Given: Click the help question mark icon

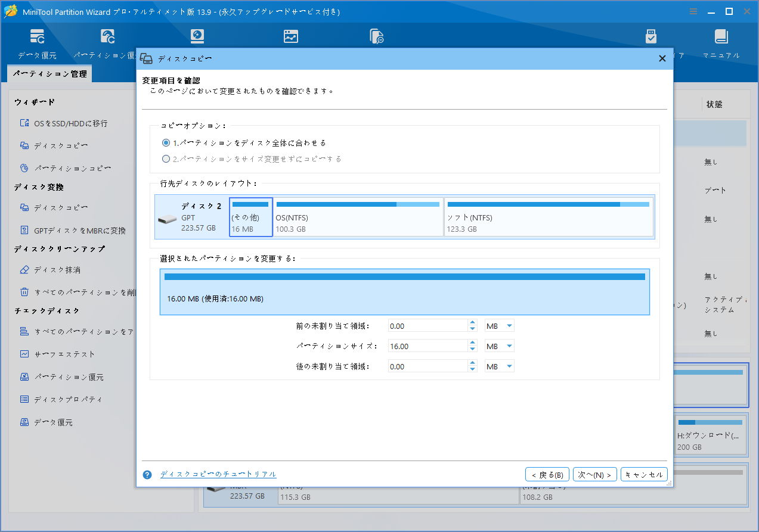Looking at the screenshot, I should (148, 475).
